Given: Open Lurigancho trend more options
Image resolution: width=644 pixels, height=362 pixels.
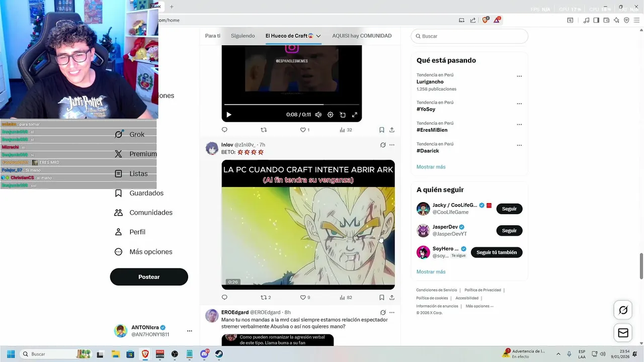Looking at the screenshot, I should [519, 76].
